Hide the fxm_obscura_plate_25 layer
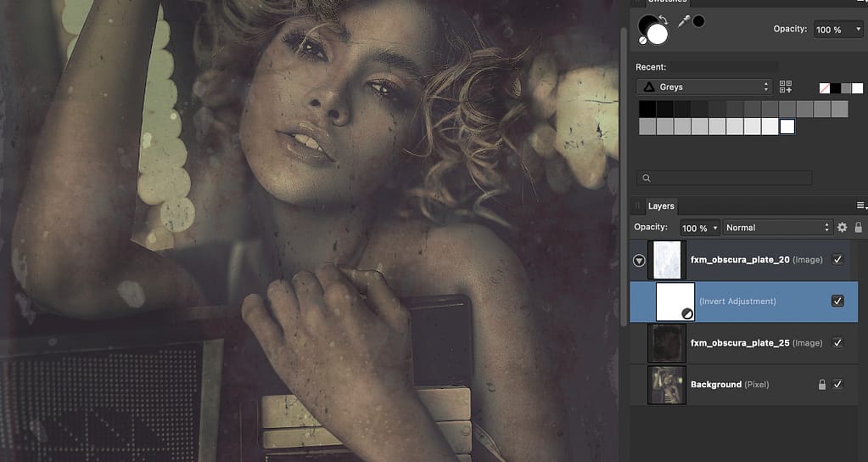This screenshot has height=462, width=868. (x=837, y=343)
